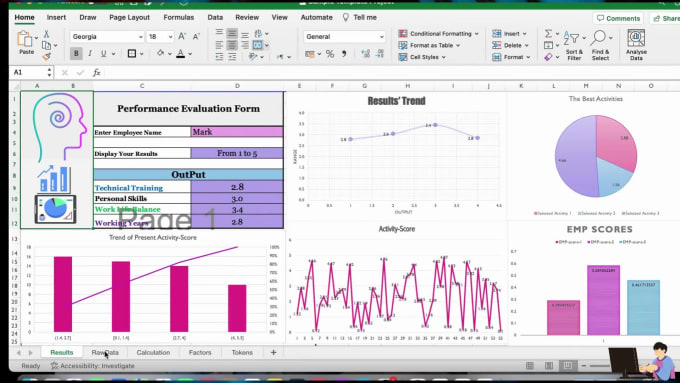Open the Formulas ribbon tab
Image resolution: width=680 pixels, height=383 pixels.
coord(179,17)
